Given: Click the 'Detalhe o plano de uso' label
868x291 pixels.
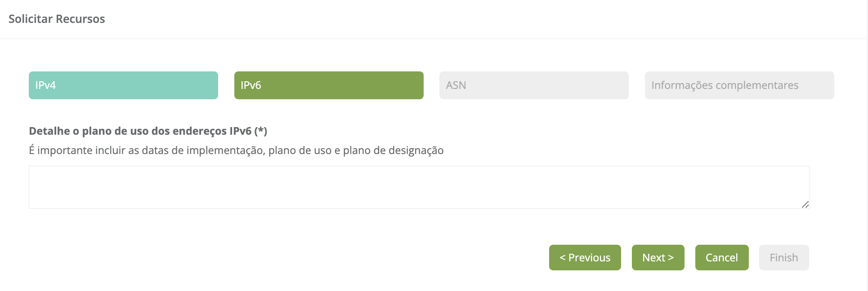Looking at the screenshot, I should (148, 131).
